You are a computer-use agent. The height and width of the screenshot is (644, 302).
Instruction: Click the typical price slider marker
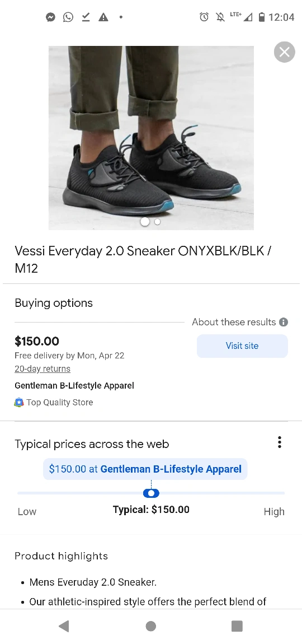(151, 493)
